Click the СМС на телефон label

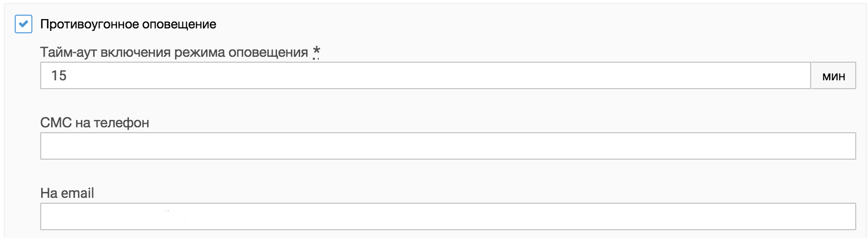point(95,122)
